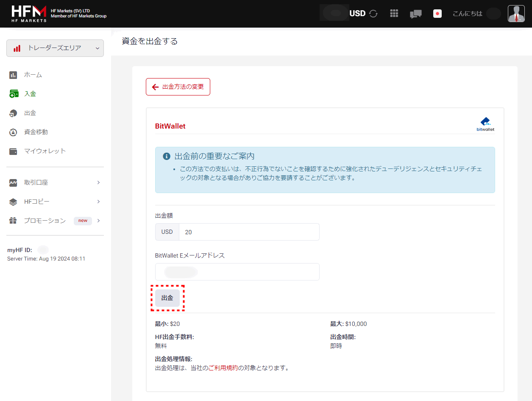Click the プロモーション gift icon
The width and height of the screenshot is (532, 401).
click(x=14, y=221)
